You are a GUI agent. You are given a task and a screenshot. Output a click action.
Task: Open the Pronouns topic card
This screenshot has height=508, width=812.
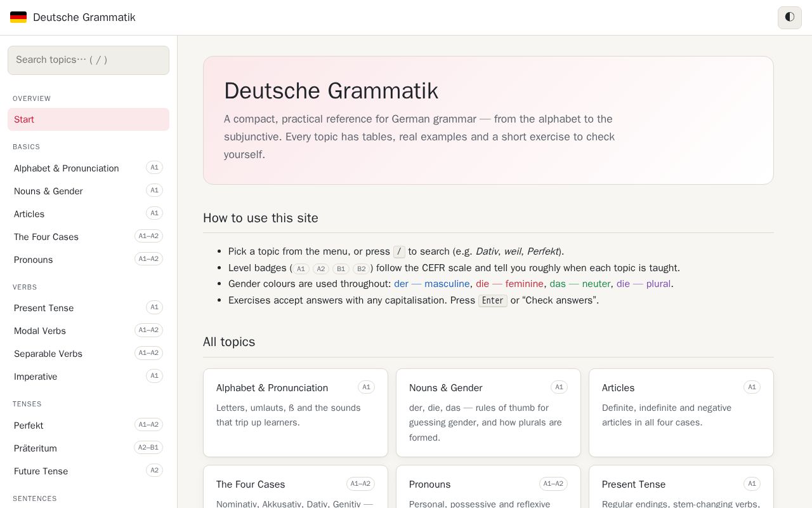pos(488,487)
